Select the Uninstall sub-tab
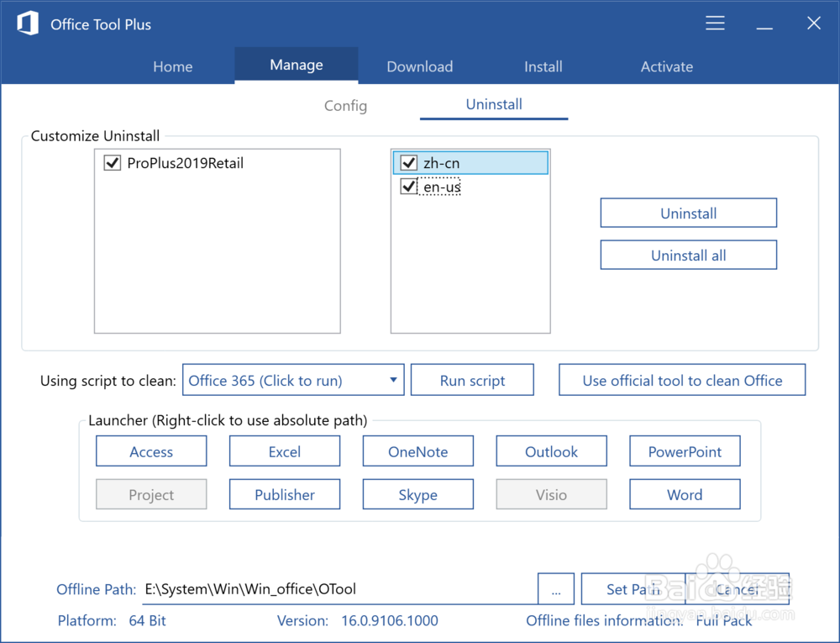 click(494, 104)
